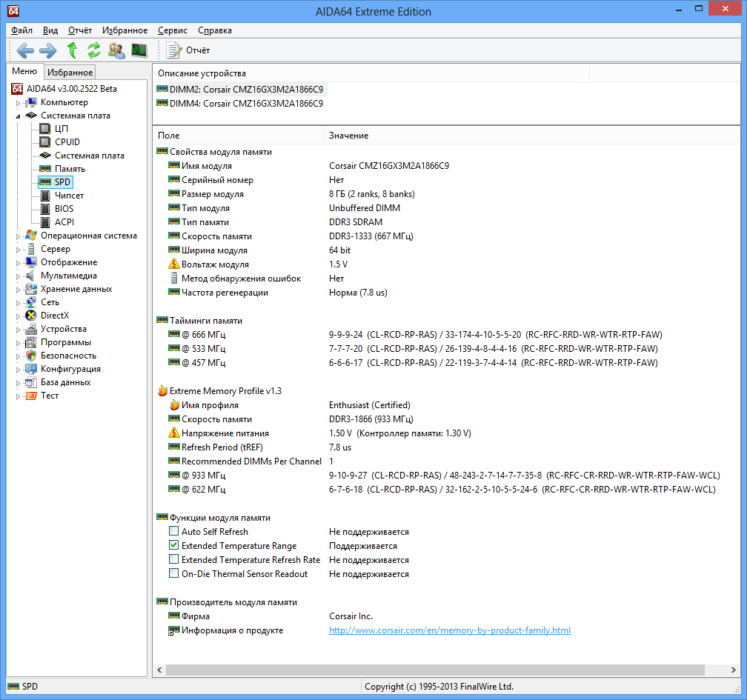Screen dimensions: 747x700
Task: Click the Безопасность shield icon
Action: (31, 356)
